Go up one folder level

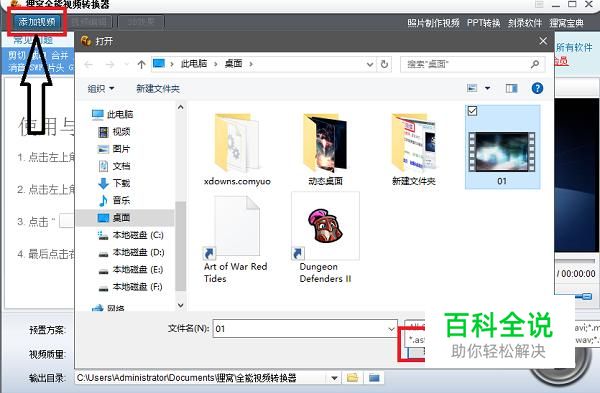(141, 64)
